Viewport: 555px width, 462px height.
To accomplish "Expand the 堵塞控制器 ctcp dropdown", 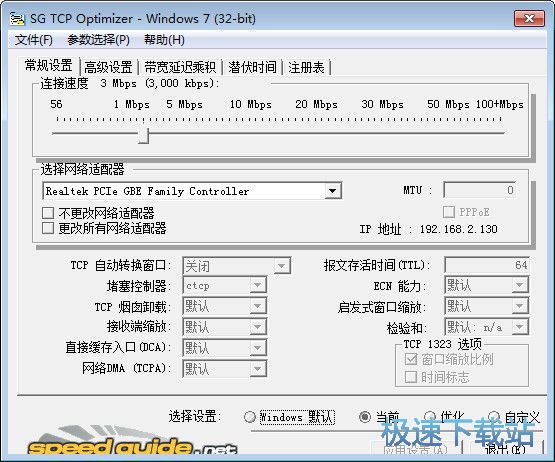I will [x=258, y=285].
